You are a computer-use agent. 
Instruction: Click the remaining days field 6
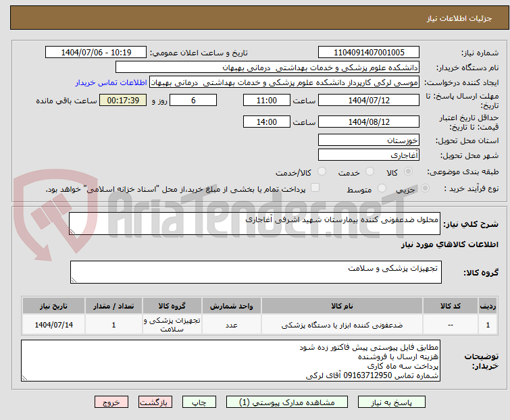(193, 100)
